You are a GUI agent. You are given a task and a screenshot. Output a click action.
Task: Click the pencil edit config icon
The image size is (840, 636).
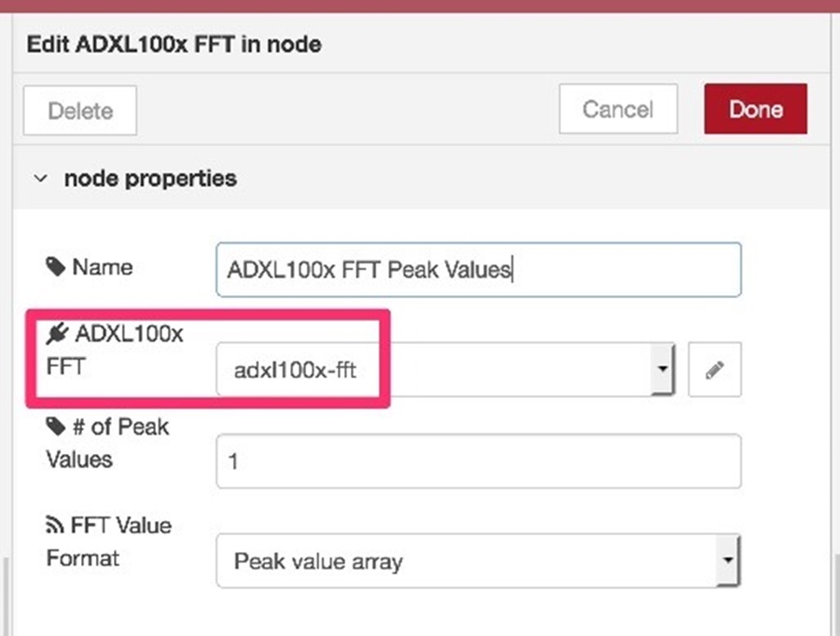pyautogui.click(x=714, y=370)
